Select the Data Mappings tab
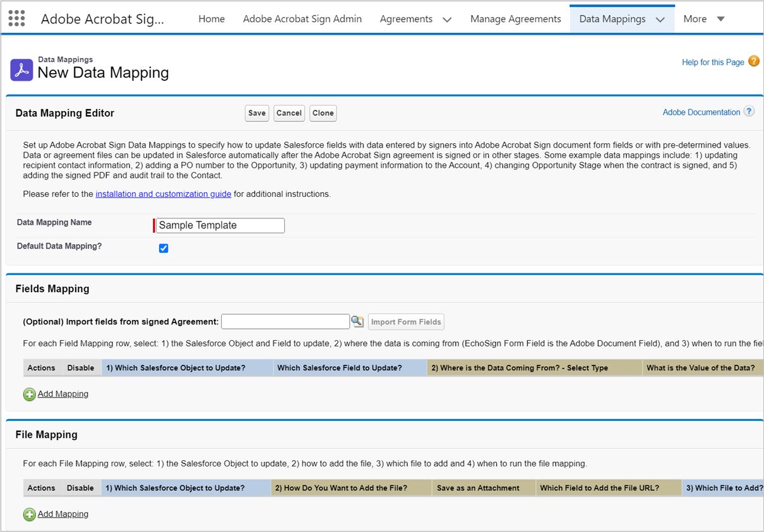This screenshot has height=532, width=764. click(x=612, y=19)
